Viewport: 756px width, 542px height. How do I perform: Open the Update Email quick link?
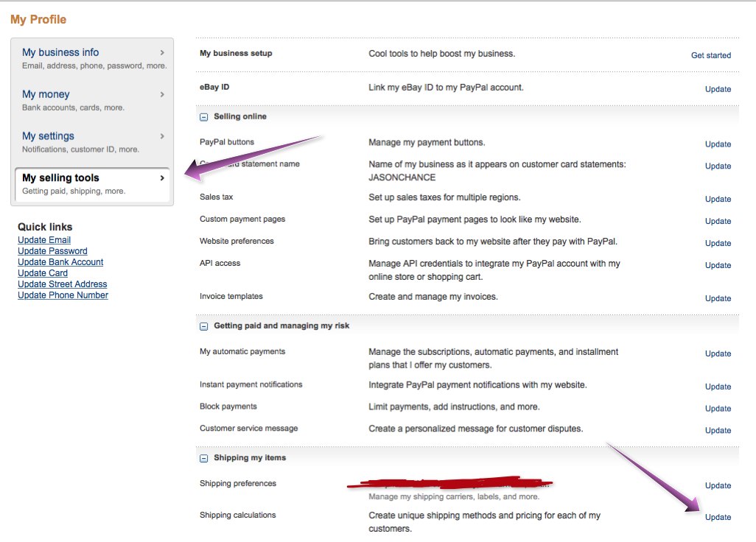tap(44, 240)
